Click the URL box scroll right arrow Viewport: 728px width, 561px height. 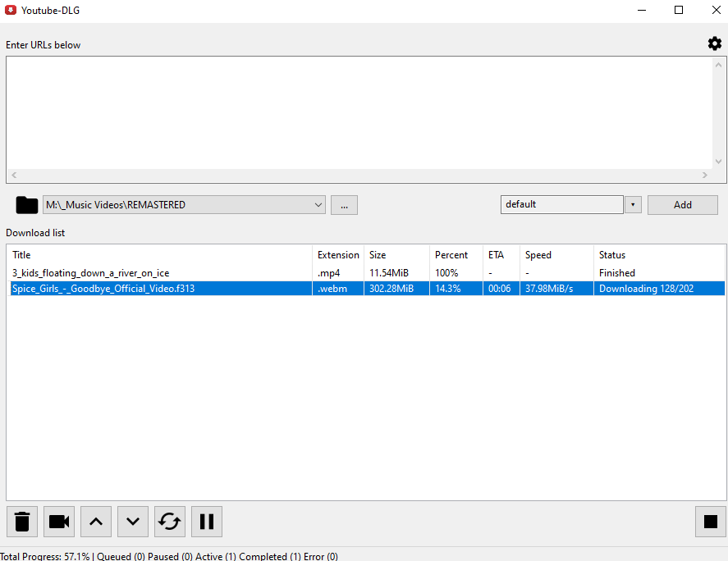[705, 175]
